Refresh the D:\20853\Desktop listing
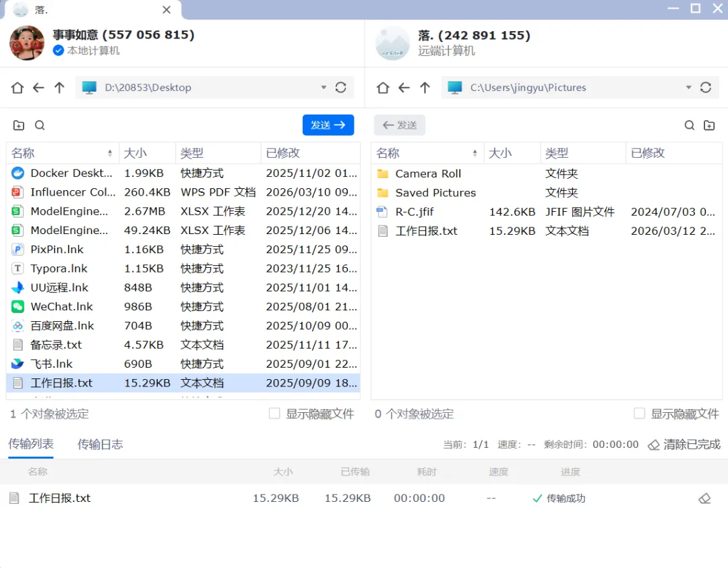728x568 pixels. (340, 88)
